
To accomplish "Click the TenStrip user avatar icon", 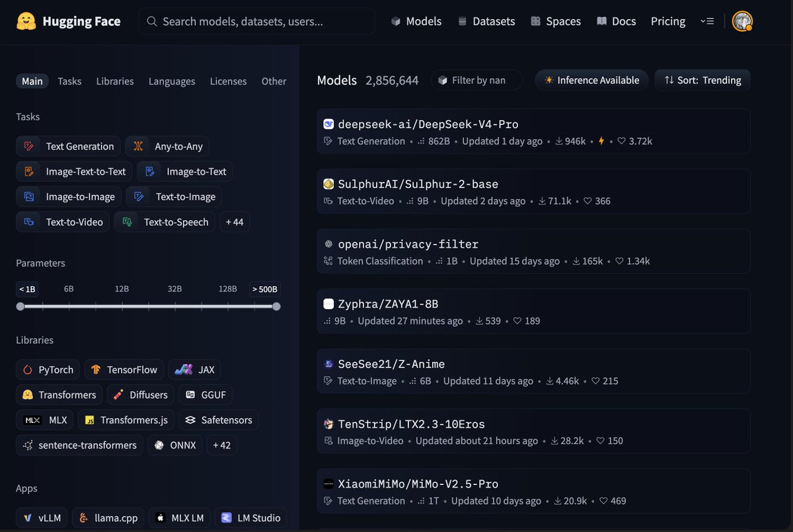I will [328, 424].
